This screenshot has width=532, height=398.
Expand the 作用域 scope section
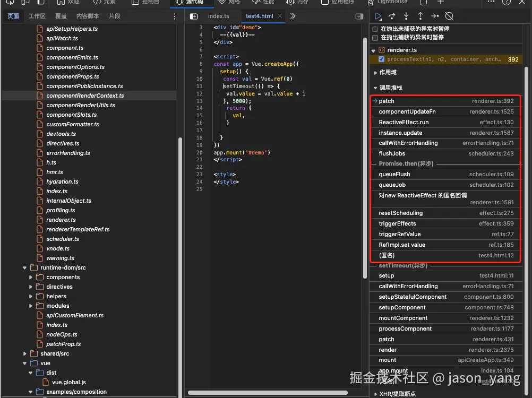click(x=375, y=73)
